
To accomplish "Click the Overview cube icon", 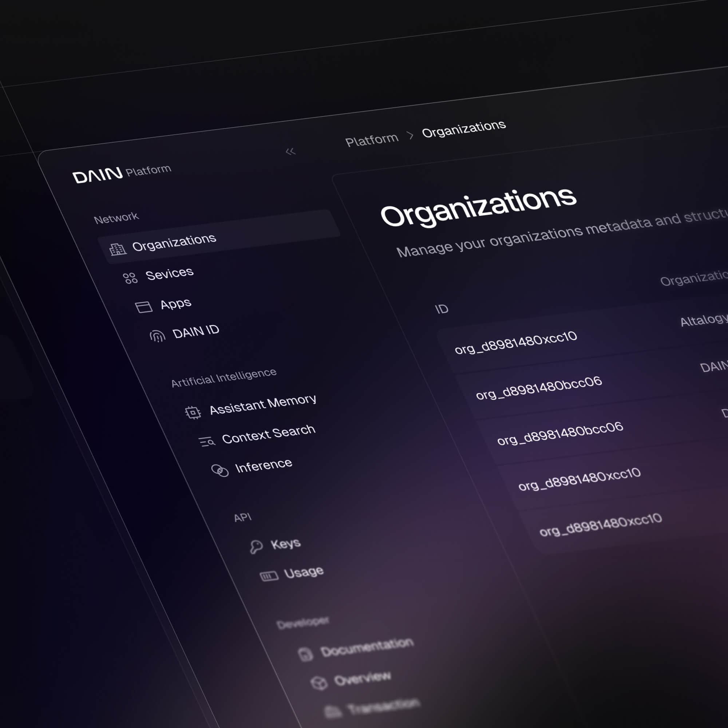I will (319, 683).
